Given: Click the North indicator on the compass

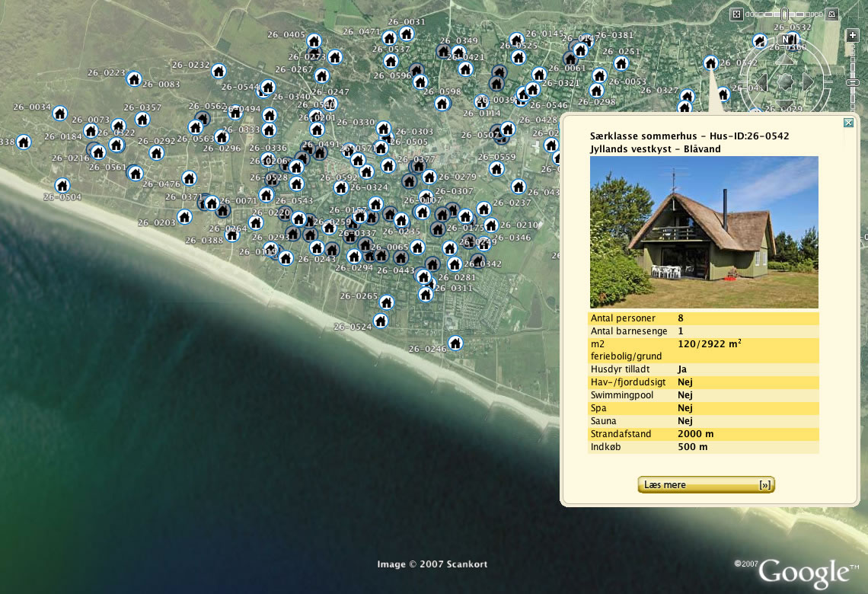Looking at the screenshot, I should (x=787, y=40).
